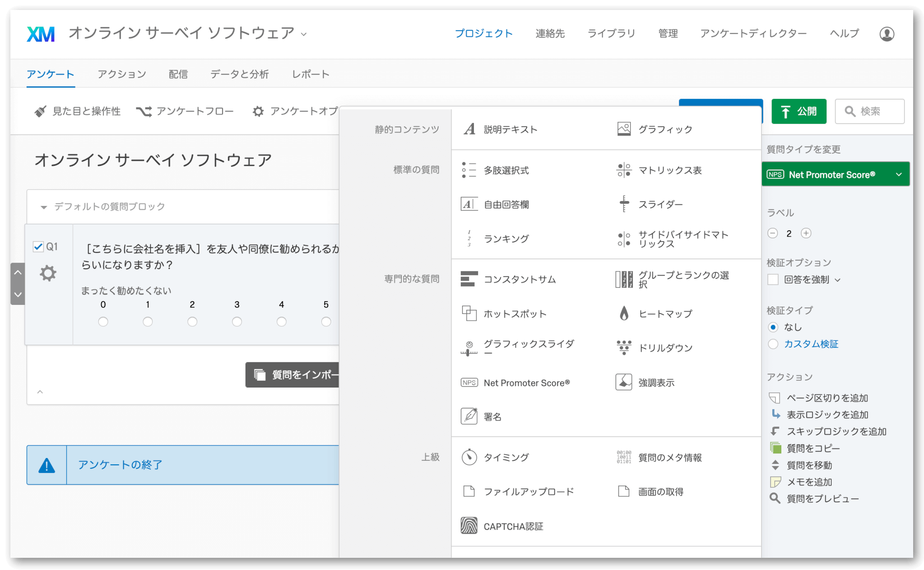Open the 連絡先 menu

point(550,33)
